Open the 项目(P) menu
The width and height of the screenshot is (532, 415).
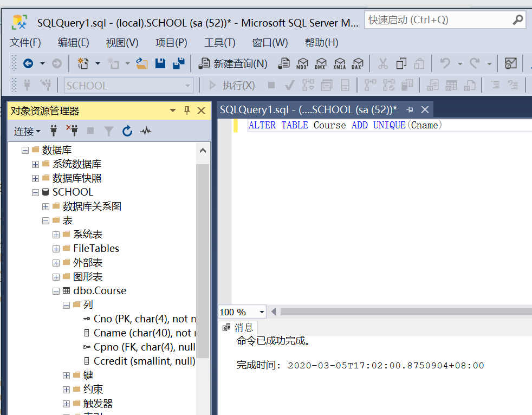coord(171,42)
